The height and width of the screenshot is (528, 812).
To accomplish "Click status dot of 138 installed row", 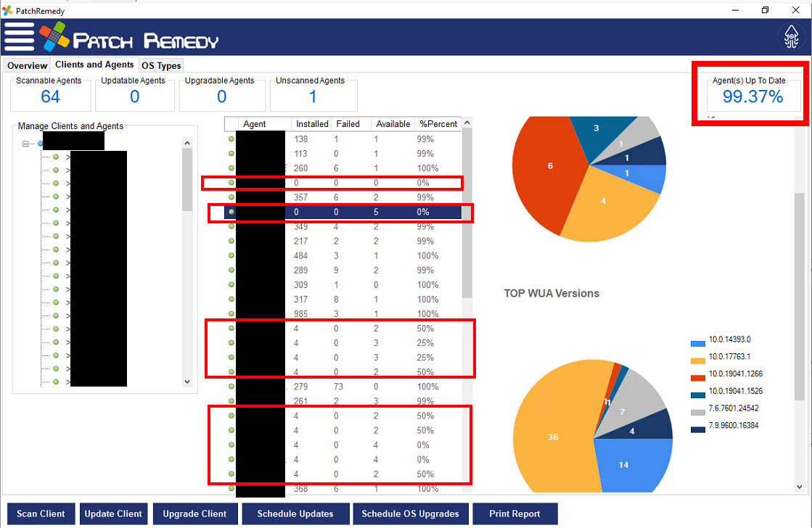I will pos(231,139).
